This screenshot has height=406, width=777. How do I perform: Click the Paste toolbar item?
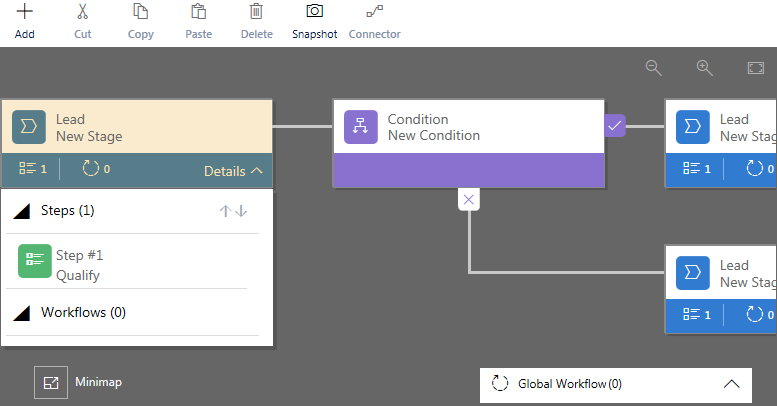198,22
